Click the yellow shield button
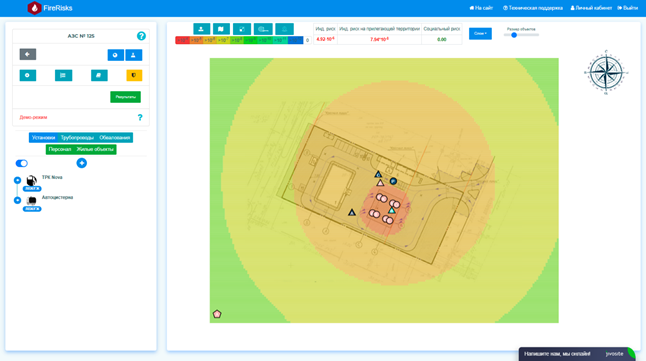Image resolution: width=646 pixels, height=361 pixels. pos(134,75)
